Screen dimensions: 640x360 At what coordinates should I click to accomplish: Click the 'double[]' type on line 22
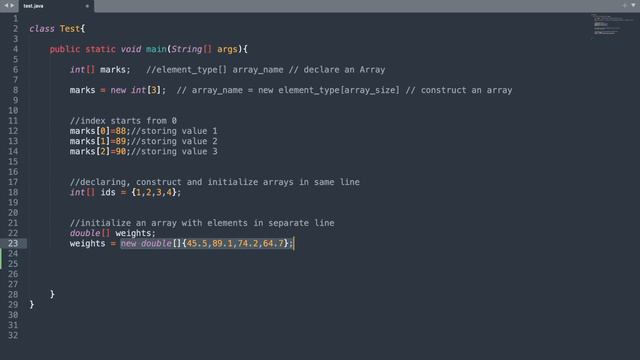(90, 233)
